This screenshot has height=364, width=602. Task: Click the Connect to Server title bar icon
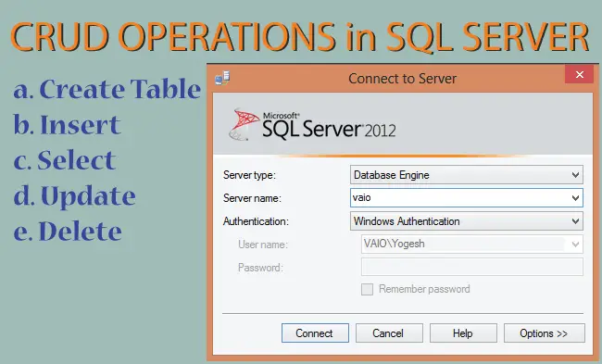click(x=222, y=78)
